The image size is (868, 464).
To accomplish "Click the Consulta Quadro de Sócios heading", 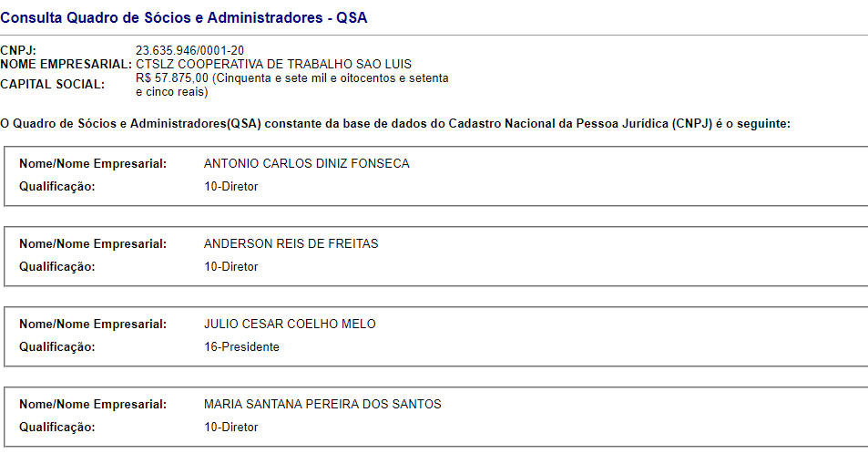I will [184, 18].
